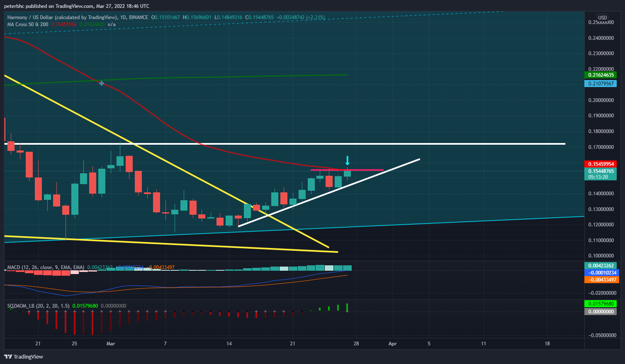Screen dimensions: 625x364
Task: Click the Mar date label
Action: tap(111, 344)
